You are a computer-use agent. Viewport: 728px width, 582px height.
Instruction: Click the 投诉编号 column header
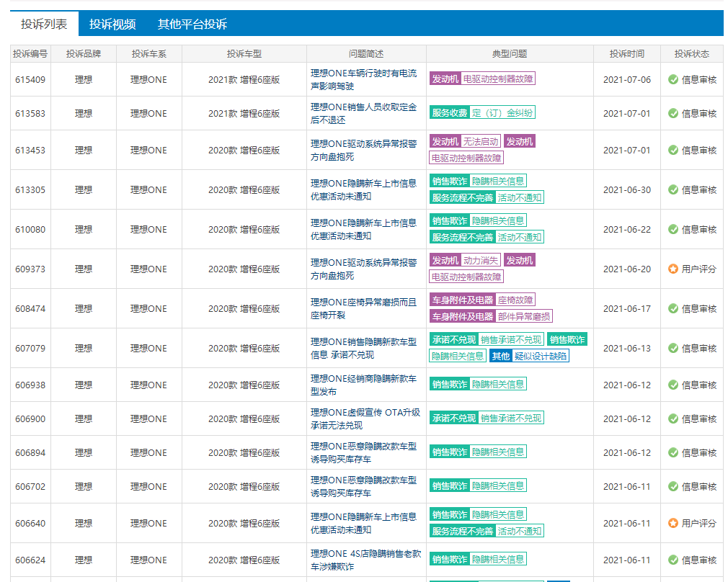(x=30, y=54)
